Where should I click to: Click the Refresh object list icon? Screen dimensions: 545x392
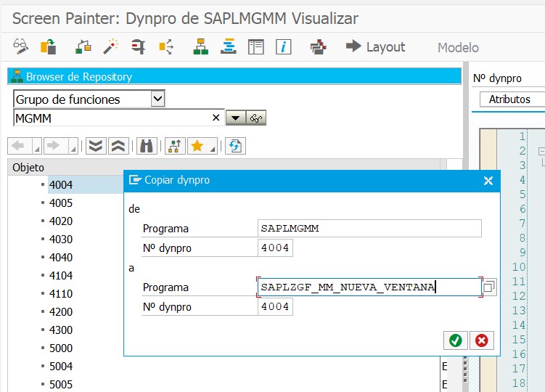[235, 146]
